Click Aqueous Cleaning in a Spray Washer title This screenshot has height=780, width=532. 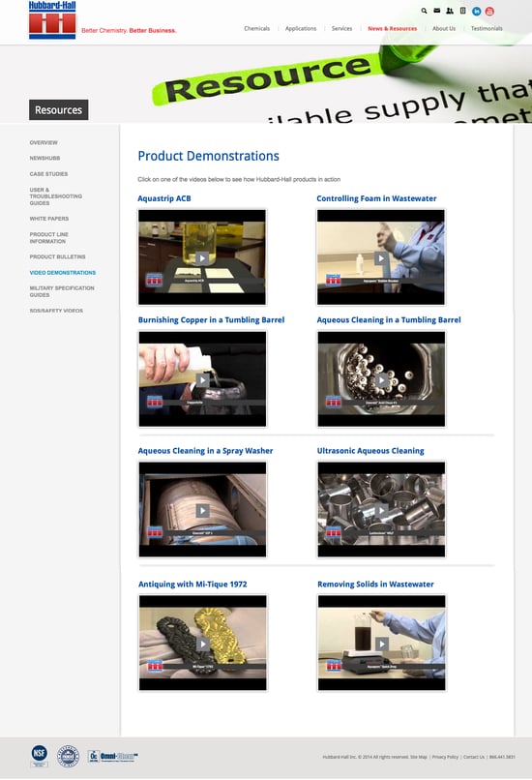coord(205,451)
